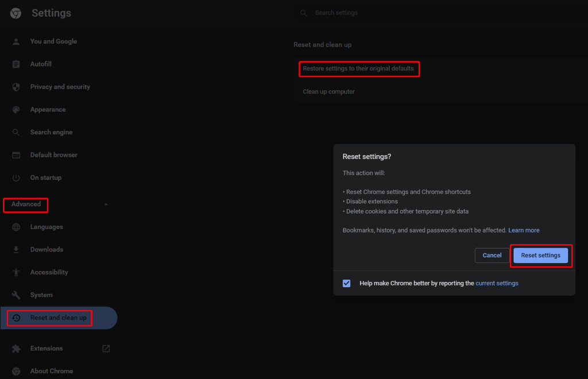Viewport: 588px width, 379px height.
Task: Click the Languages globe icon
Action: coord(16,227)
